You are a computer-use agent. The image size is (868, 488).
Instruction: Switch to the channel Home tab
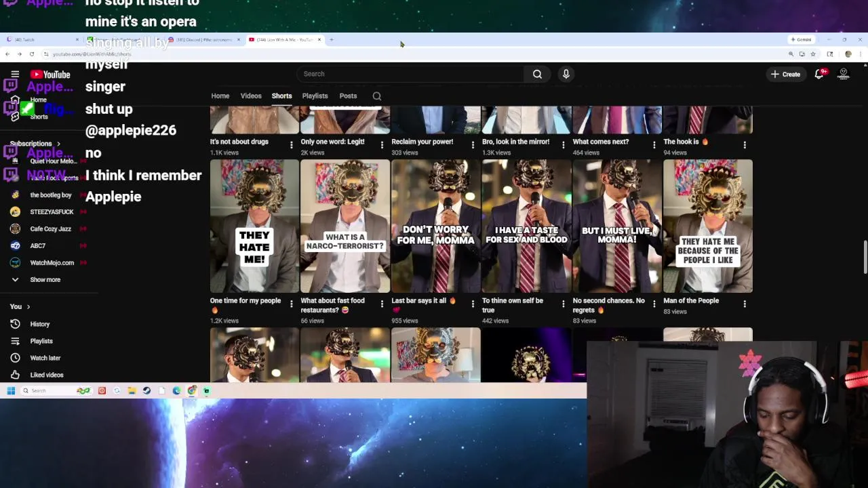(x=220, y=96)
